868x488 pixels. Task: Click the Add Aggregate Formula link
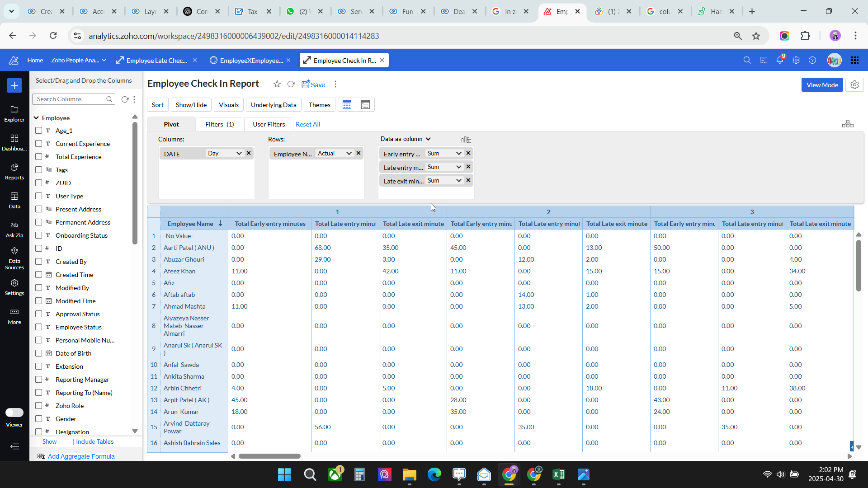[x=81, y=456]
